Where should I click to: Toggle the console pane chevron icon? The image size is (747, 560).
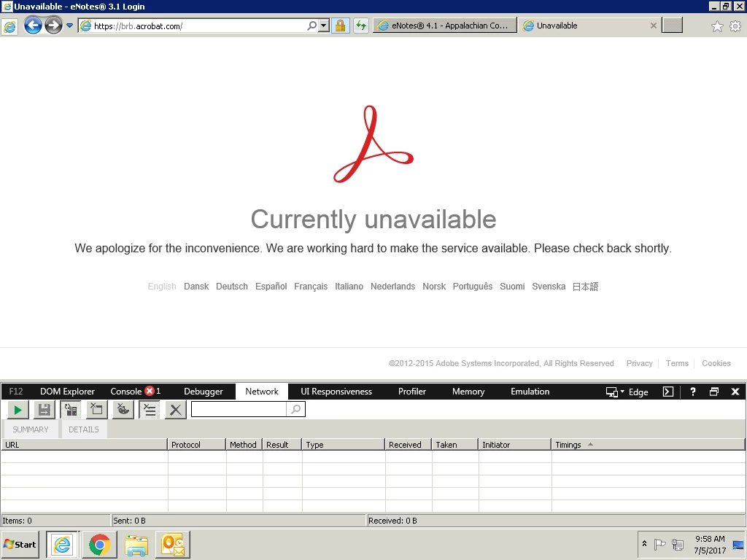pyautogui.click(x=668, y=392)
